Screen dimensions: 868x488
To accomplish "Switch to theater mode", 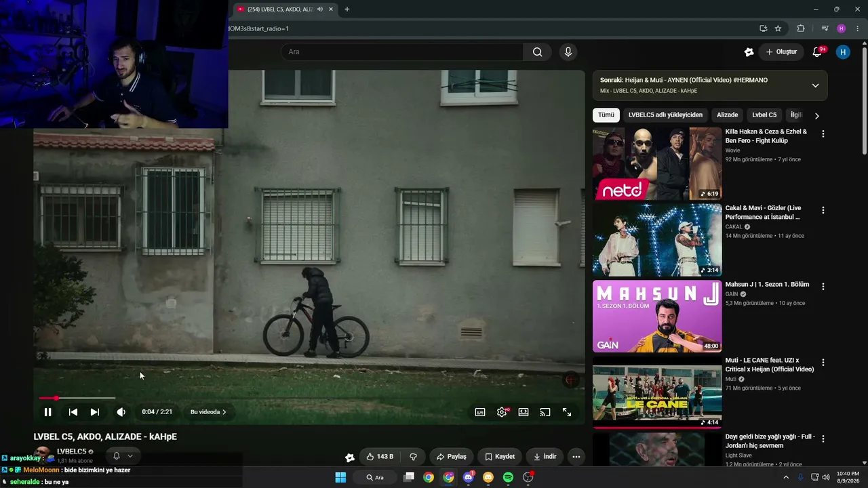I will (524, 412).
